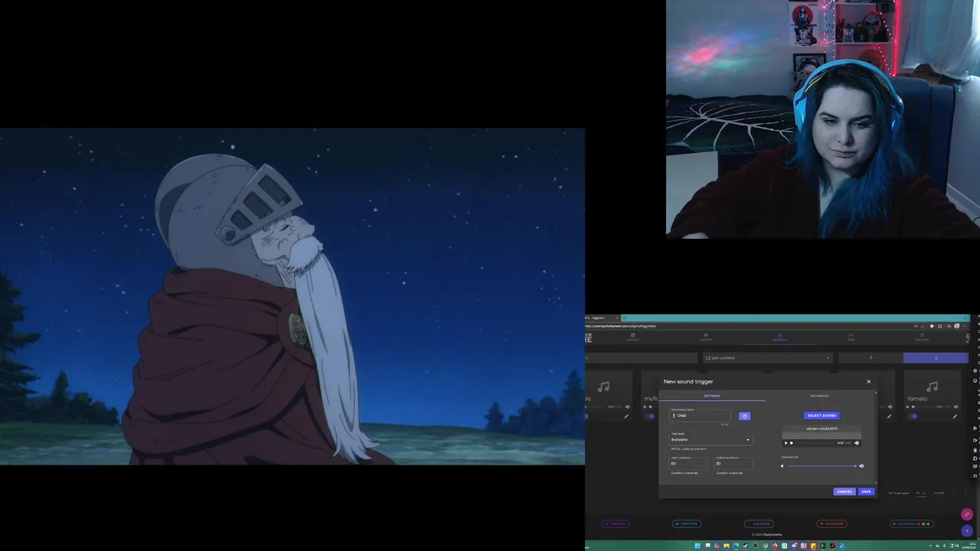Play the mefe sound

coord(645,407)
